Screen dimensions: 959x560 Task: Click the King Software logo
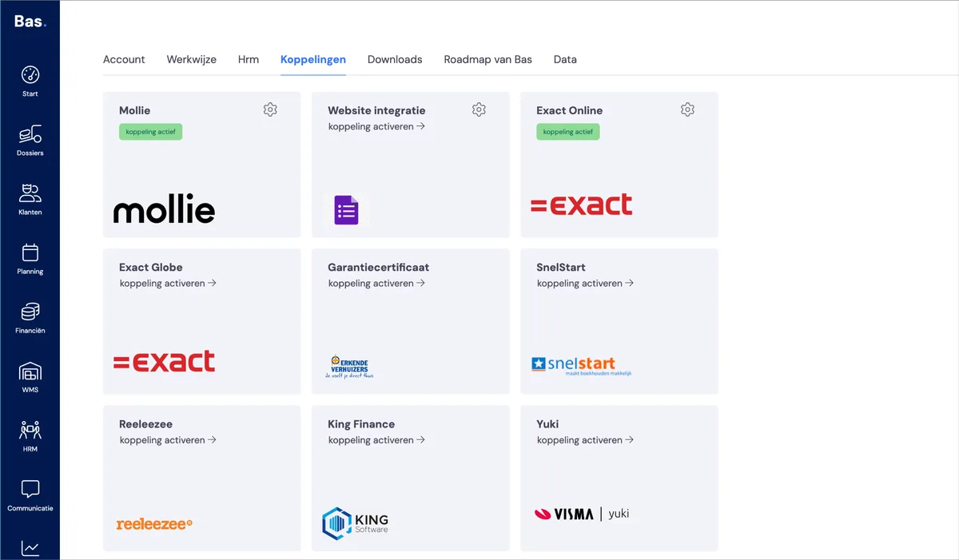coord(356,523)
